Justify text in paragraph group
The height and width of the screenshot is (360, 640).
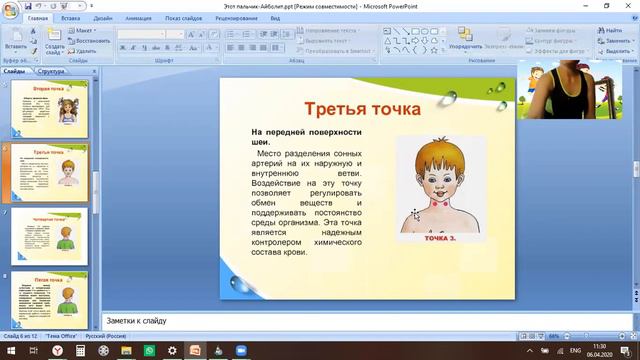(x=264, y=48)
